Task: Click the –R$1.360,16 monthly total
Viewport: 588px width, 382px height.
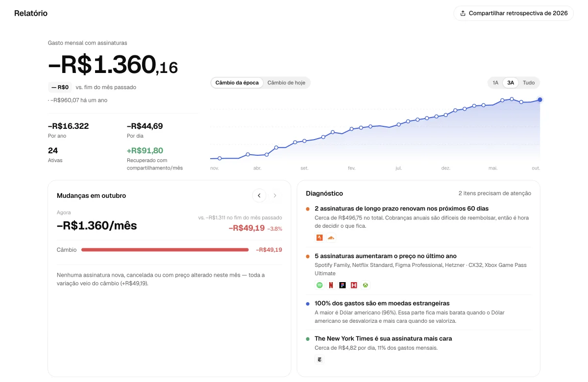Action: [x=113, y=65]
